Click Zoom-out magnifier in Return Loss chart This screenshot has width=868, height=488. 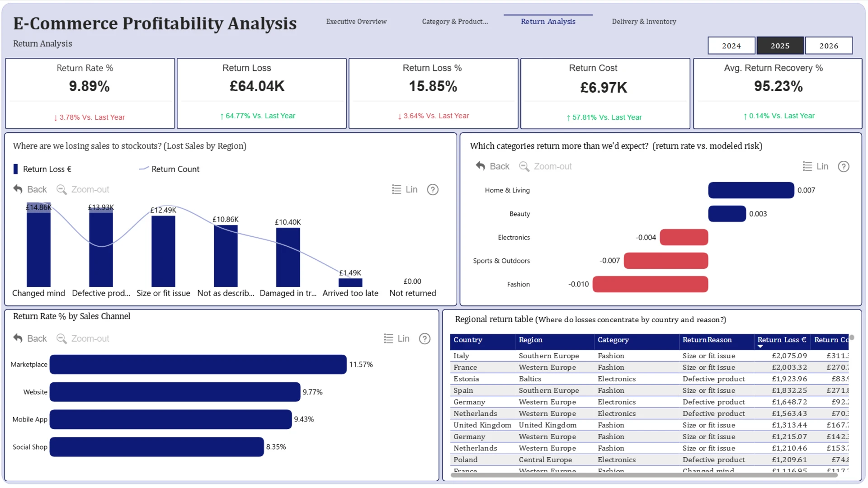pyautogui.click(x=61, y=189)
